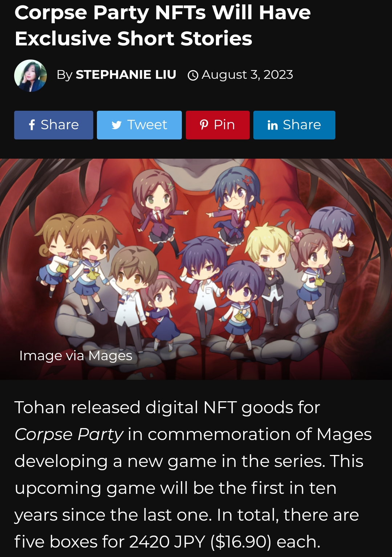This screenshot has width=392, height=557.
Task: Click the italic Corpse Party text
Action: tap(69, 435)
